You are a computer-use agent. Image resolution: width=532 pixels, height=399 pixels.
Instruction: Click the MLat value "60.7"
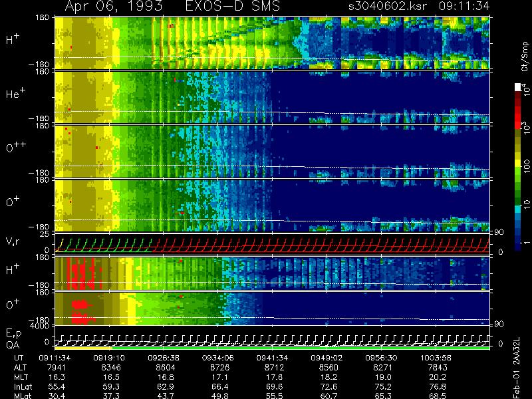[x=329, y=396]
